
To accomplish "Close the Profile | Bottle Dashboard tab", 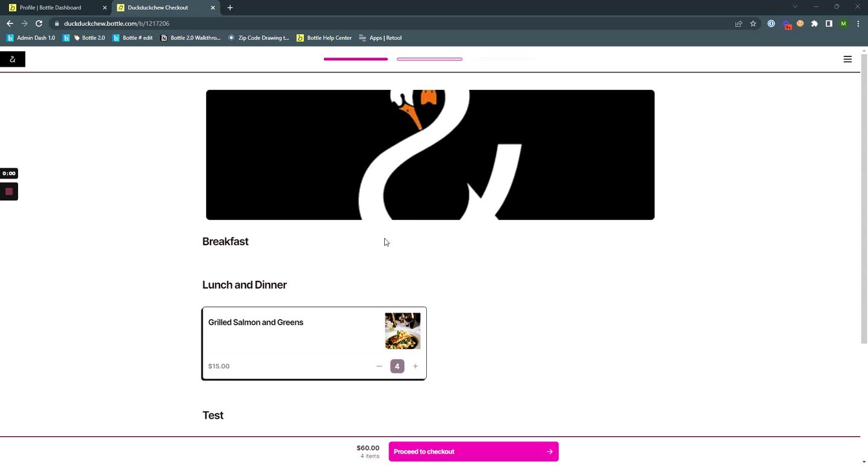I will (x=105, y=8).
